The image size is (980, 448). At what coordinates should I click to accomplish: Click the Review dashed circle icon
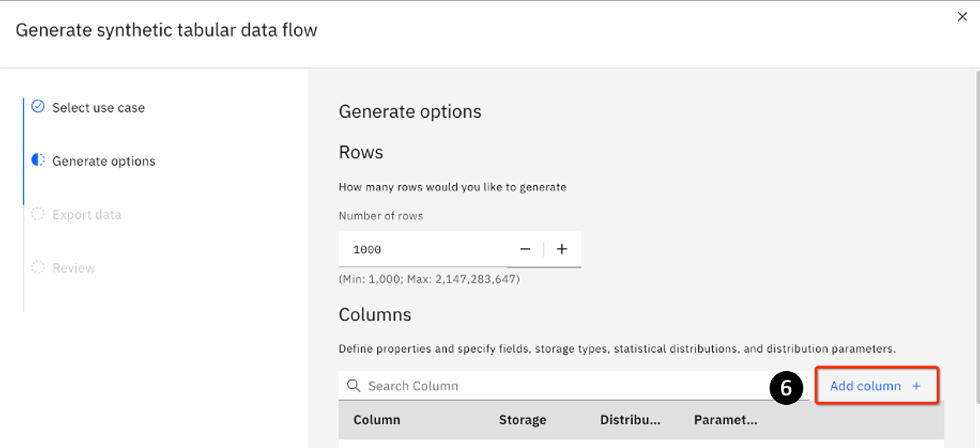(38, 268)
